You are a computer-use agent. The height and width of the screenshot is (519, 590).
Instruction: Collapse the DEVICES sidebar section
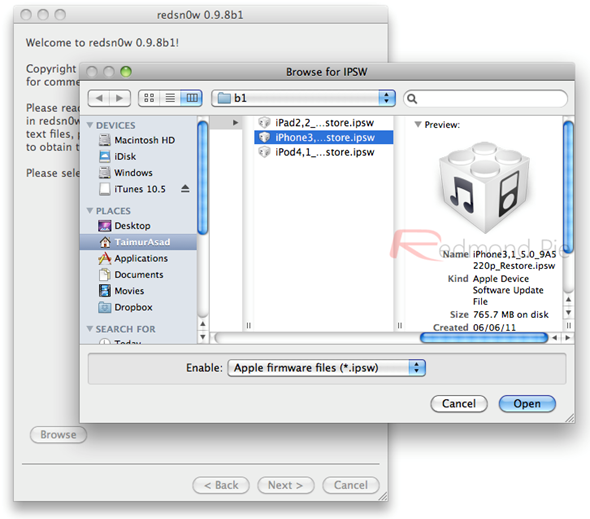point(90,125)
